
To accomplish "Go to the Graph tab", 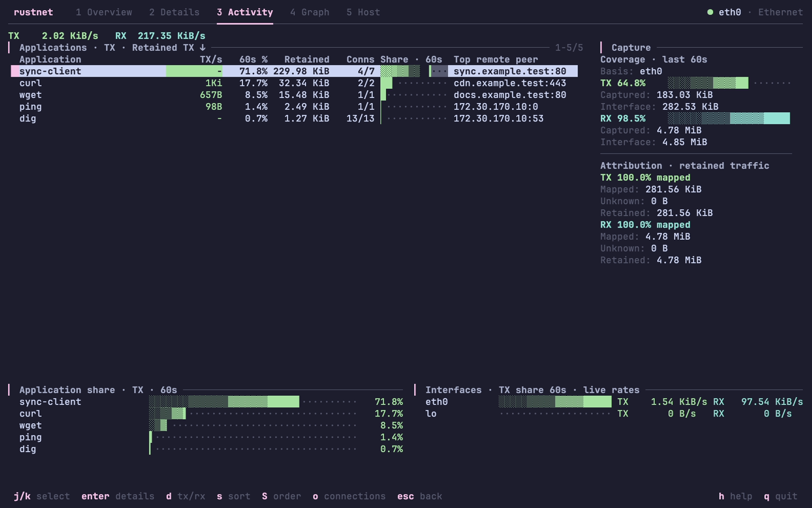I will tap(310, 12).
